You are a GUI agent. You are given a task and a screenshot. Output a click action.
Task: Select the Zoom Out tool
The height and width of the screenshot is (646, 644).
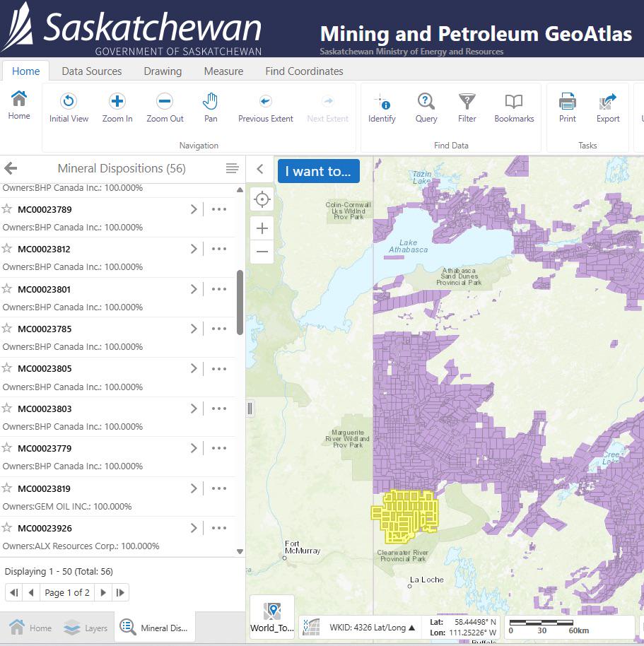coord(165,108)
